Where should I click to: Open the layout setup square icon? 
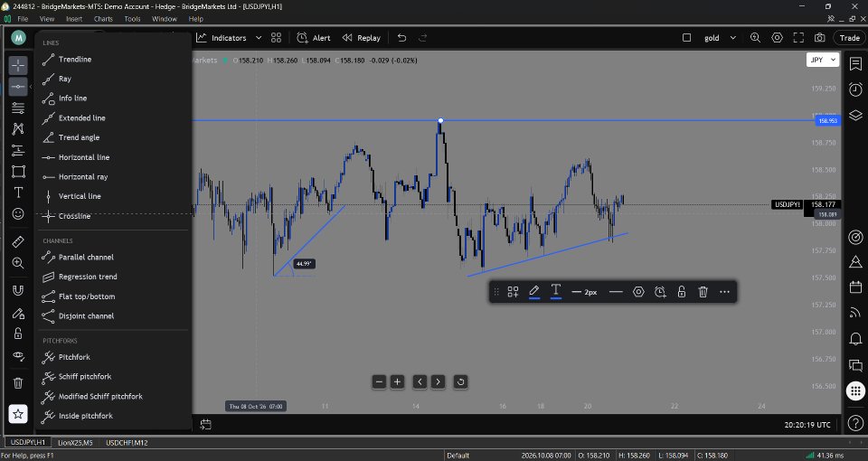686,38
